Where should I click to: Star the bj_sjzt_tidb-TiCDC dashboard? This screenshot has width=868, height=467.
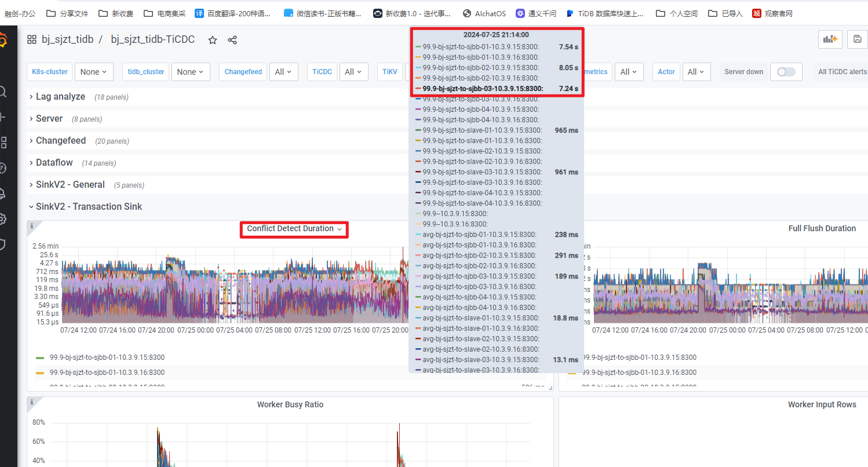pos(213,40)
